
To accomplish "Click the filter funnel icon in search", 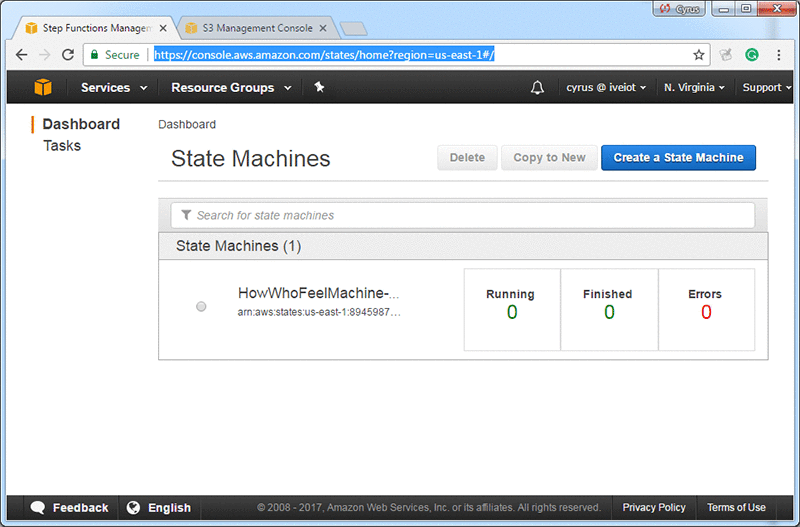I will (x=186, y=215).
